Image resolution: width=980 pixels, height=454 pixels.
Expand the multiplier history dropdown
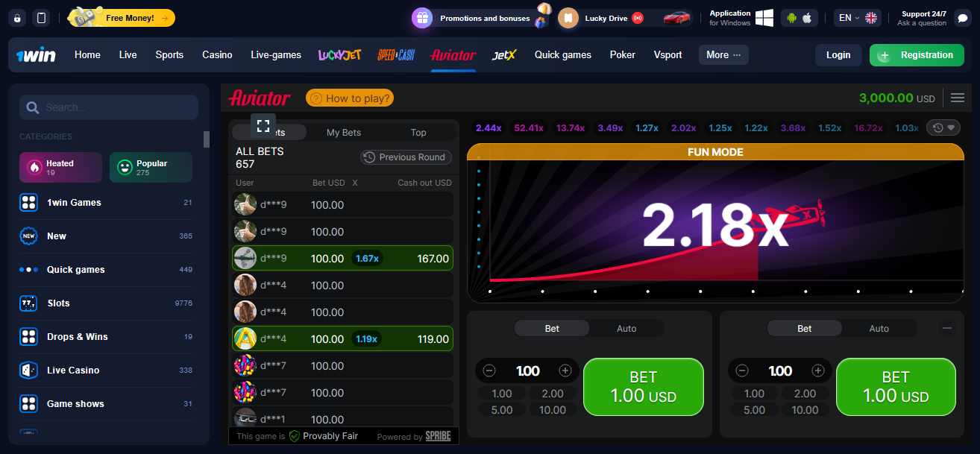point(943,128)
